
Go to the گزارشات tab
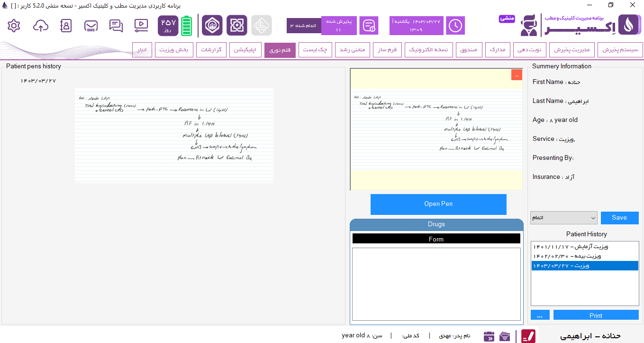(x=212, y=50)
